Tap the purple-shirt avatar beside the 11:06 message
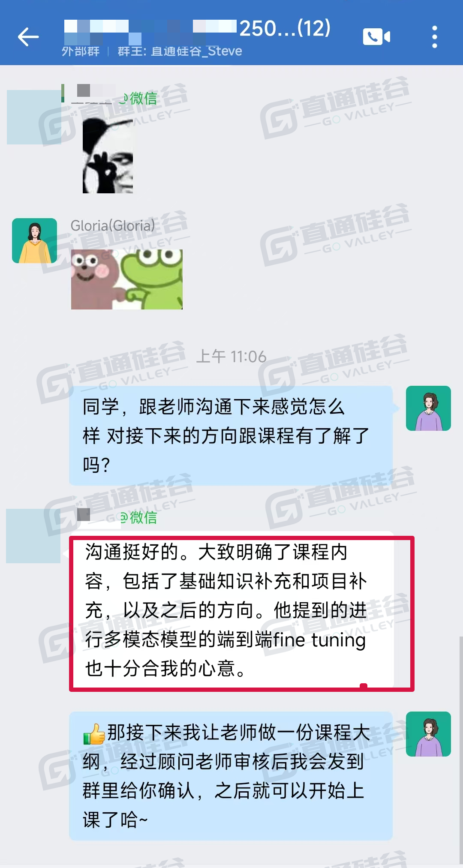This screenshot has width=463, height=868. (x=428, y=408)
